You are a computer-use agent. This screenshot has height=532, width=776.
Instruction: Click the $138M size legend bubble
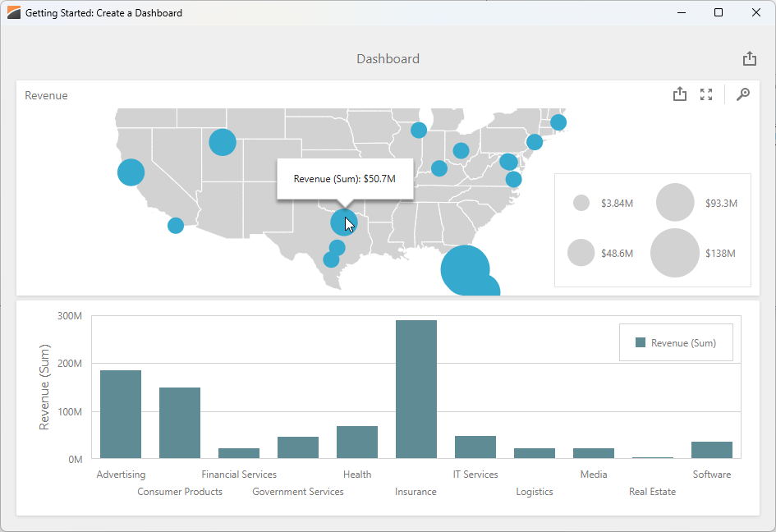tap(675, 252)
